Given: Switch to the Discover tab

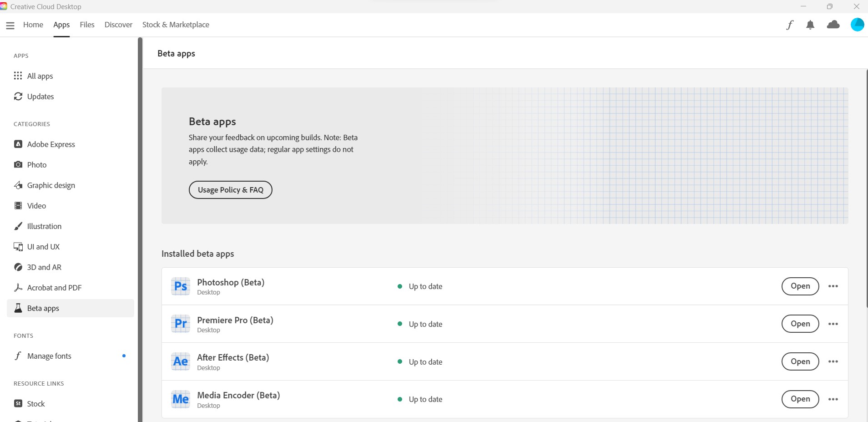Looking at the screenshot, I should click(118, 25).
